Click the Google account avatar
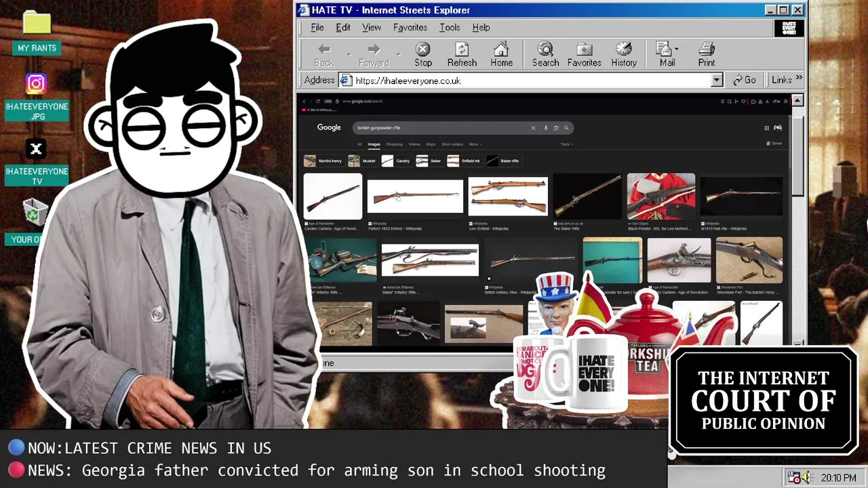This screenshot has width=868, height=488. pyautogui.click(x=778, y=128)
